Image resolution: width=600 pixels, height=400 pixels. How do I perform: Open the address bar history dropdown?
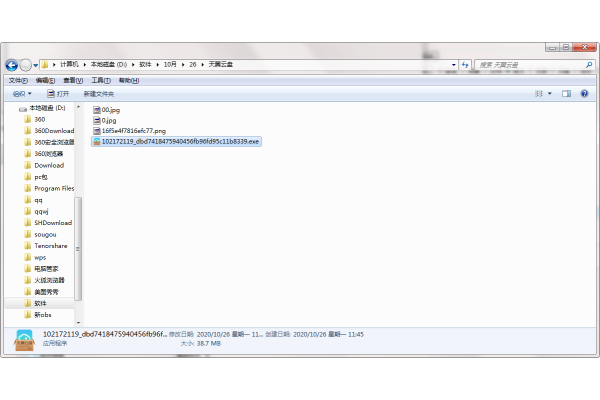point(453,65)
